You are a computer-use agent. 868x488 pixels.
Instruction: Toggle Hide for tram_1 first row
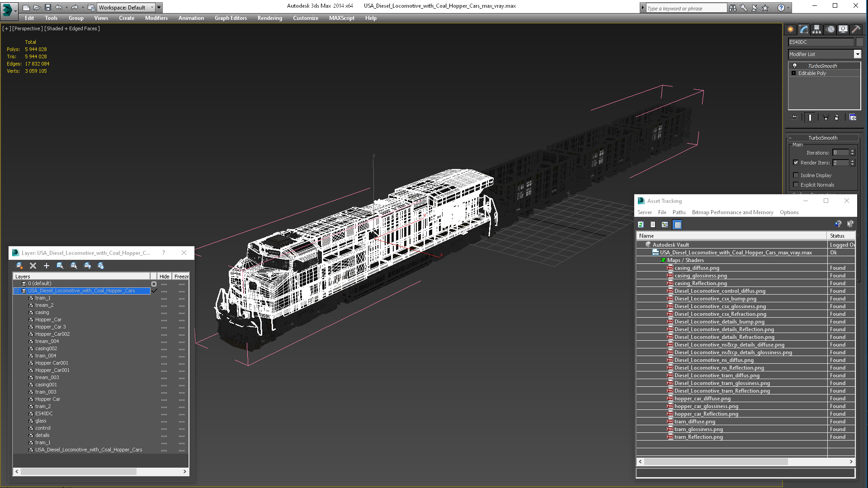(x=164, y=298)
